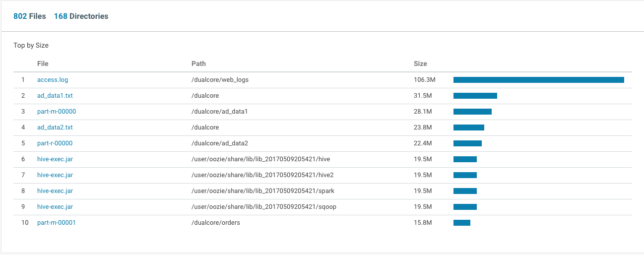Click the access.log file link

(x=53, y=80)
